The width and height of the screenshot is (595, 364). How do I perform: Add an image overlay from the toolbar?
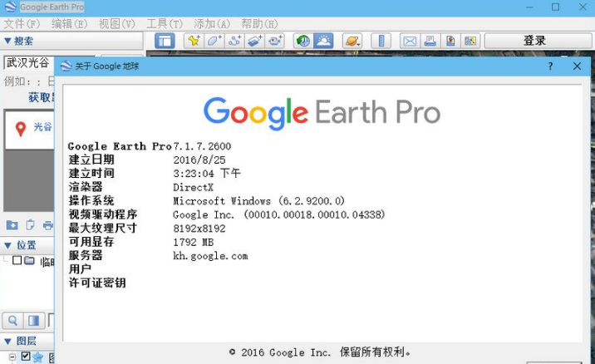pos(254,41)
